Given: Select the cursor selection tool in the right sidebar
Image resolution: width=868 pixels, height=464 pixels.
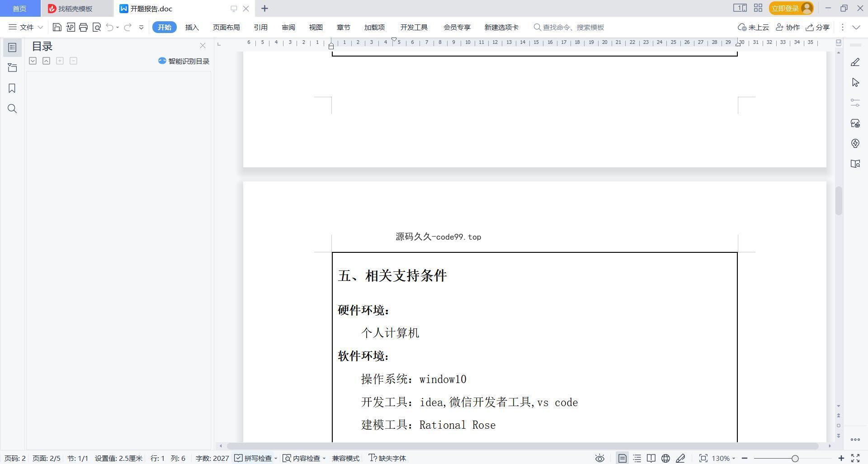Looking at the screenshot, I should 855,82.
